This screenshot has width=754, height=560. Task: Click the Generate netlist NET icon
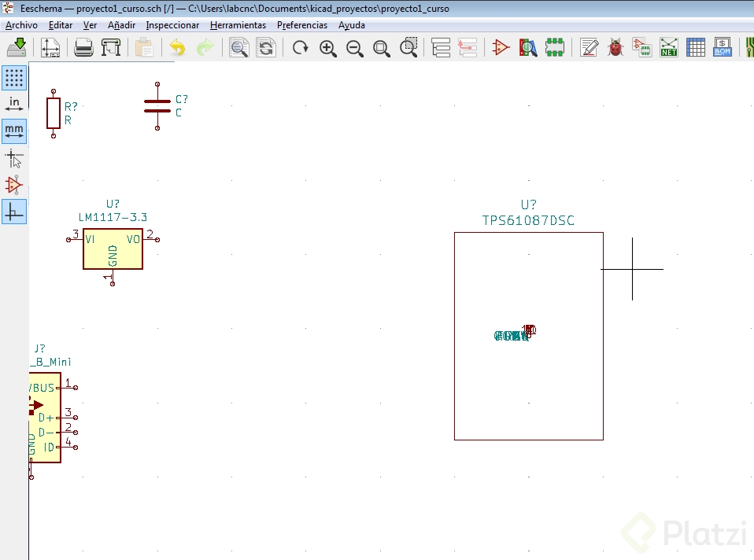point(669,48)
